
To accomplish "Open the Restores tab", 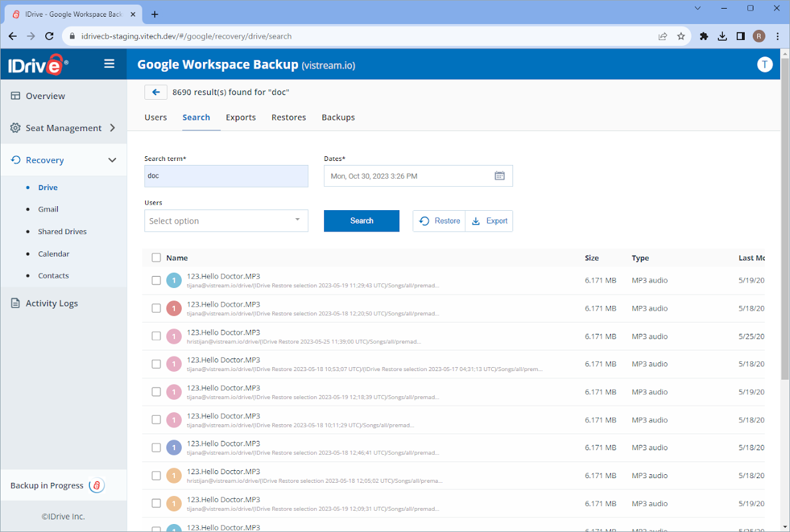I will pyautogui.click(x=289, y=117).
